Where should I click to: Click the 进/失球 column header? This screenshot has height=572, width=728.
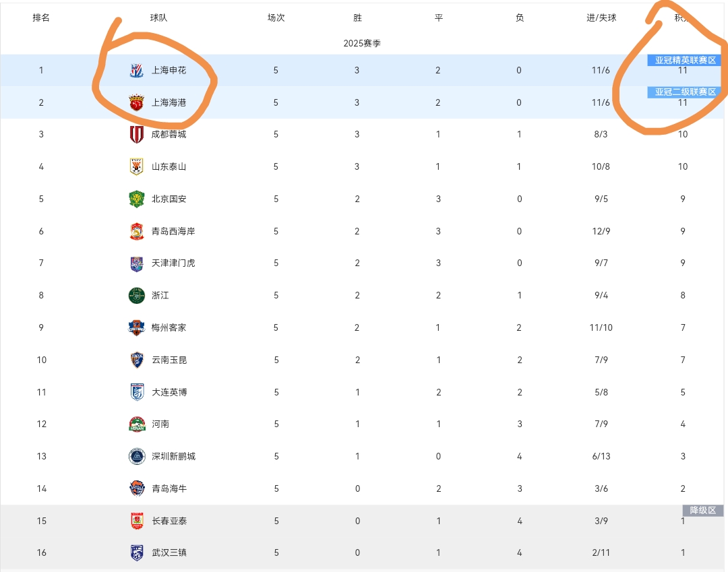tap(601, 18)
